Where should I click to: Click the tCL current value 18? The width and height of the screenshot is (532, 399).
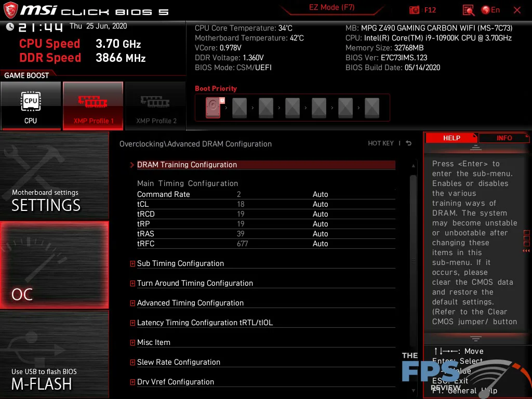(241, 204)
